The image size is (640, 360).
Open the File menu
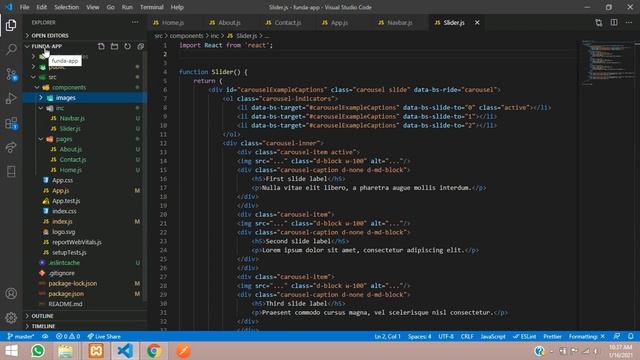tap(24, 7)
